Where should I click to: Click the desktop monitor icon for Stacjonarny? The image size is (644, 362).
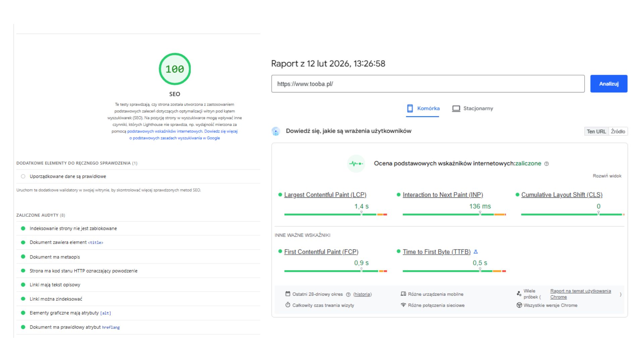point(456,109)
